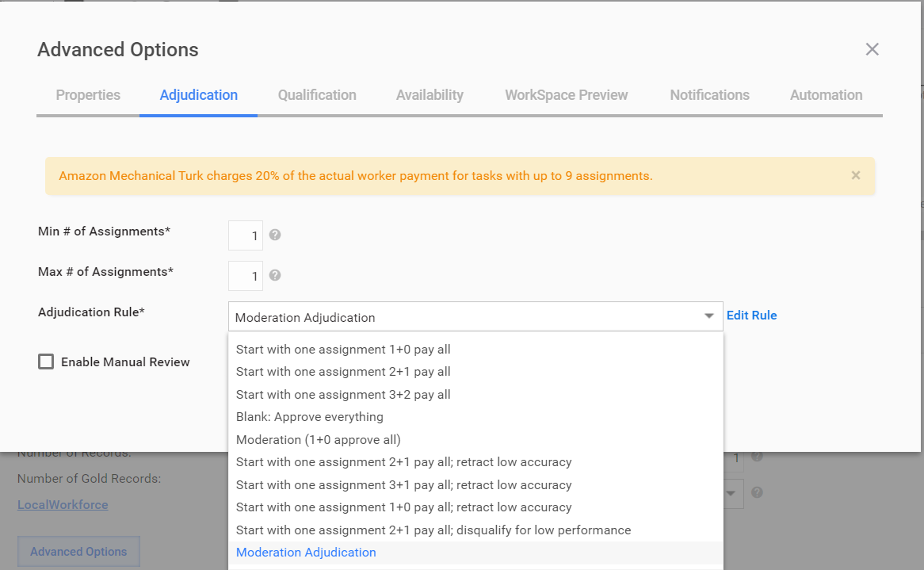Click the Number of Records help icon behind dialog
This screenshot has height=570, width=924.
pos(758,456)
